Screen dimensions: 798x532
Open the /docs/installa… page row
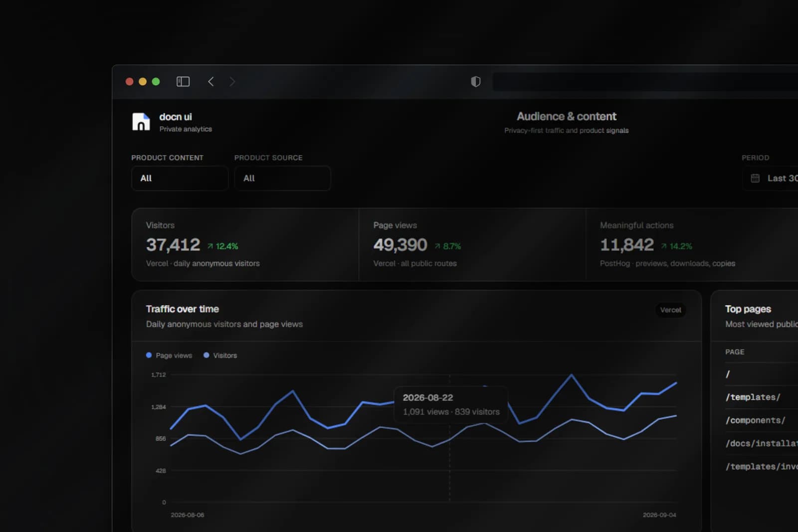762,443
